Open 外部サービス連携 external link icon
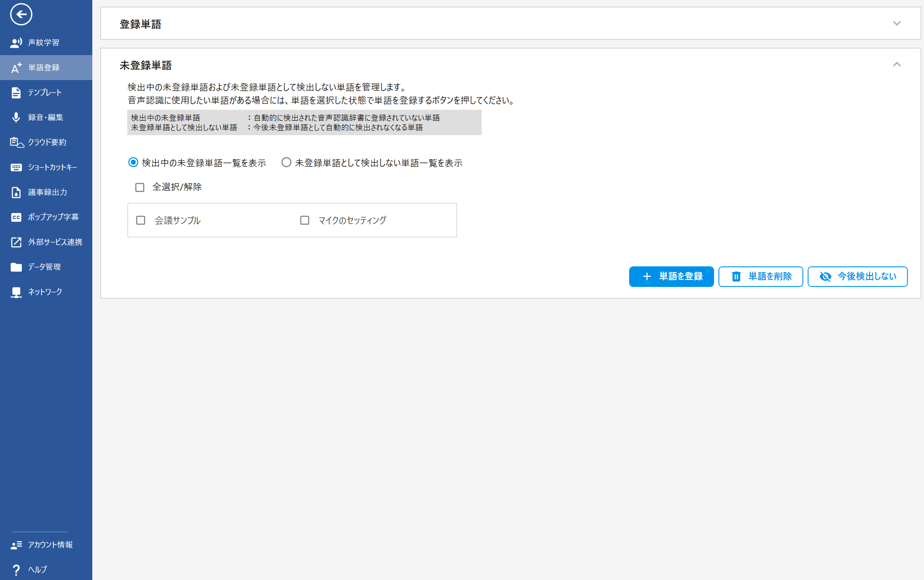Viewport: 924px width, 580px height. (x=16, y=242)
